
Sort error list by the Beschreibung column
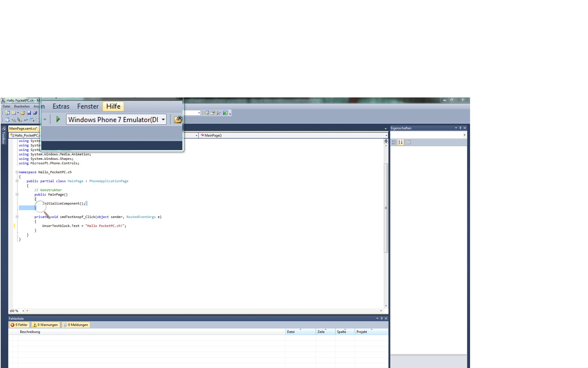pos(30,332)
